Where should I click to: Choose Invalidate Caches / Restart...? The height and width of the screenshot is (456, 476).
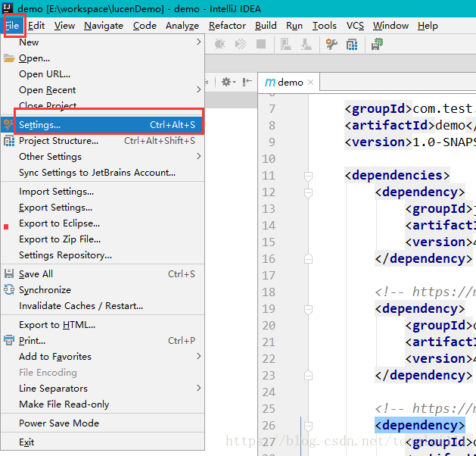pyautogui.click(x=103, y=306)
